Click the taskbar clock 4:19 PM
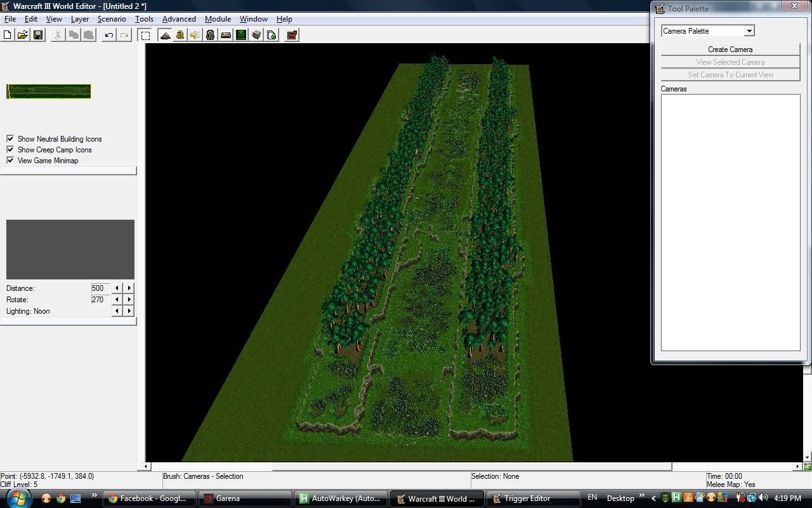 [787, 498]
